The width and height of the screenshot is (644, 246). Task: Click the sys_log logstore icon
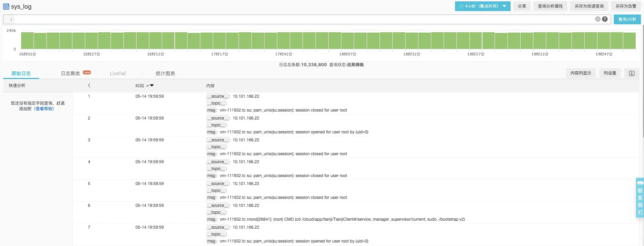point(6,7)
